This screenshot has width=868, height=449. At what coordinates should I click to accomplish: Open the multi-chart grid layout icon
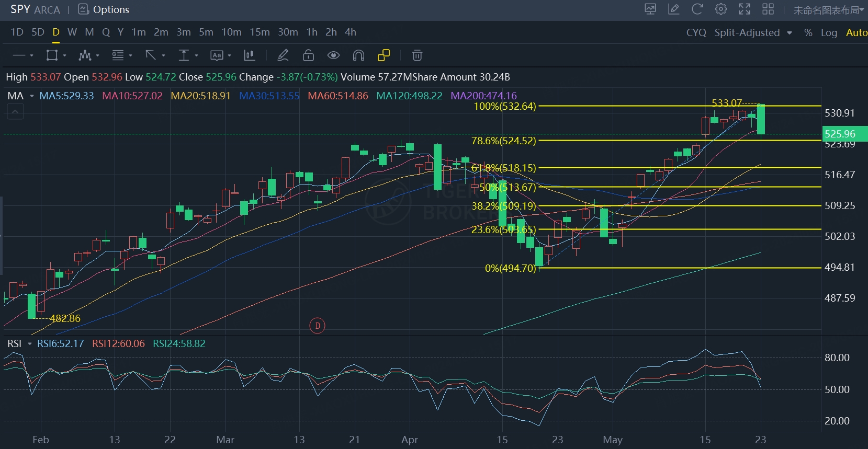pyautogui.click(x=768, y=9)
